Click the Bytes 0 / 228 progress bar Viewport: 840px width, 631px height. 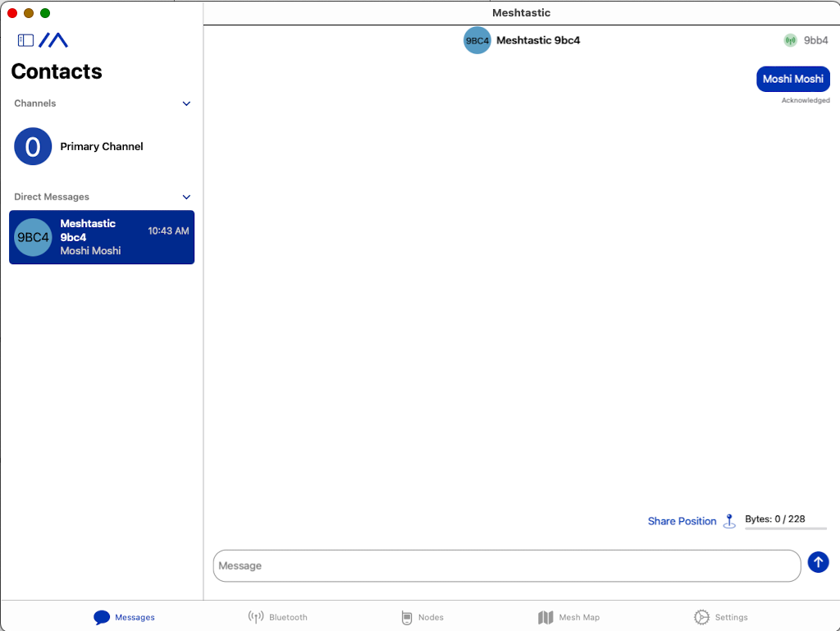coord(785,528)
